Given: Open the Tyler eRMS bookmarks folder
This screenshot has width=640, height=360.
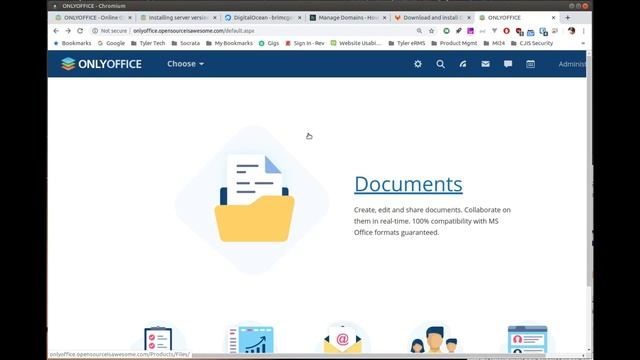Looking at the screenshot, I should coord(407,43).
